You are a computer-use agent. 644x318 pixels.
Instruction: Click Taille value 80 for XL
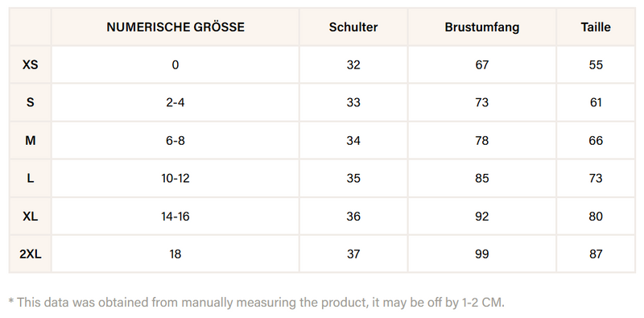point(596,216)
